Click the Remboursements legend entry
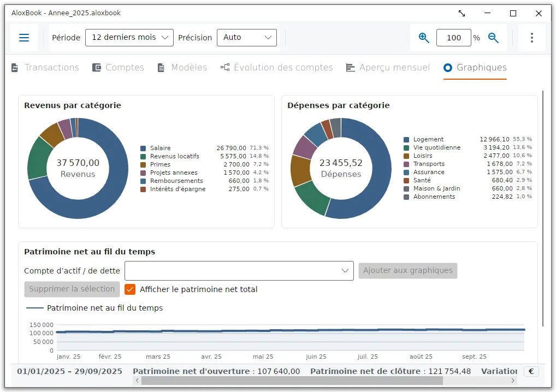 [x=205, y=181]
